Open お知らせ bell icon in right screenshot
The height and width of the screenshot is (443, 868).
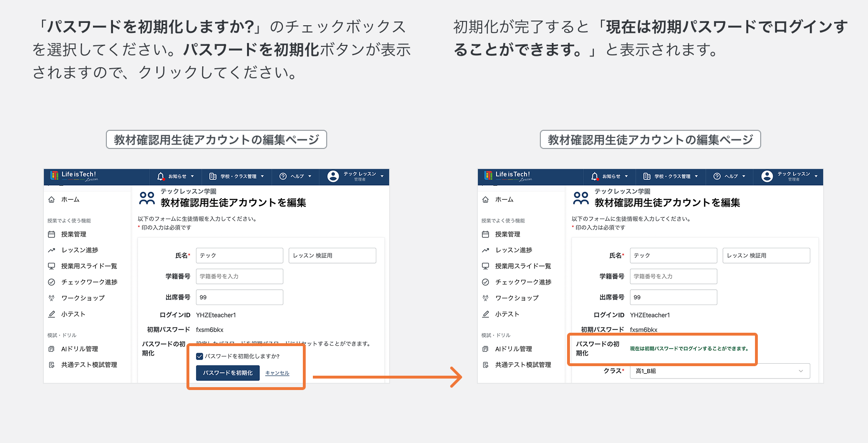click(595, 177)
